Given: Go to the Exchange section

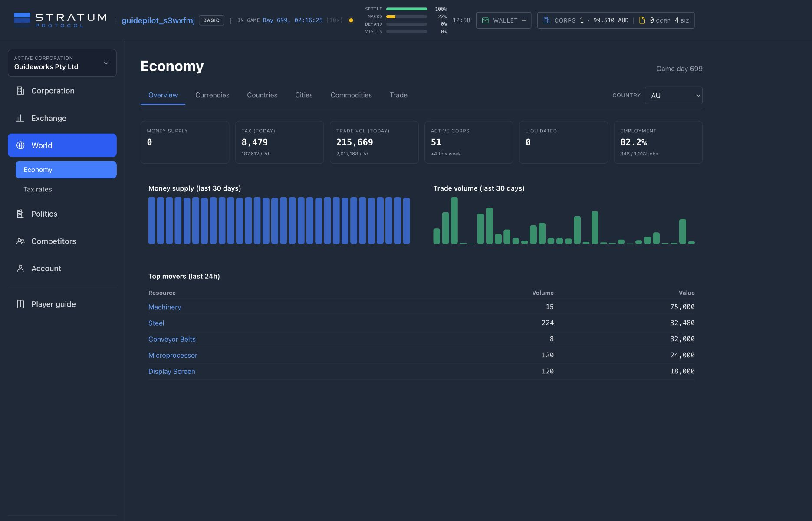Looking at the screenshot, I should pyautogui.click(x=62, y=118).
